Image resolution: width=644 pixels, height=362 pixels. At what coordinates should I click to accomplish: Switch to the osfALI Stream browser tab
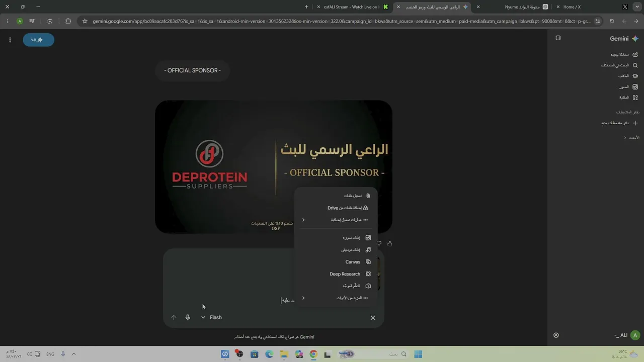click(353, 7)
